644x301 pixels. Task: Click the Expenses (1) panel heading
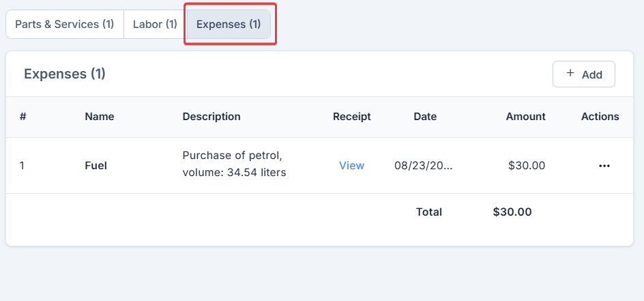65,74
